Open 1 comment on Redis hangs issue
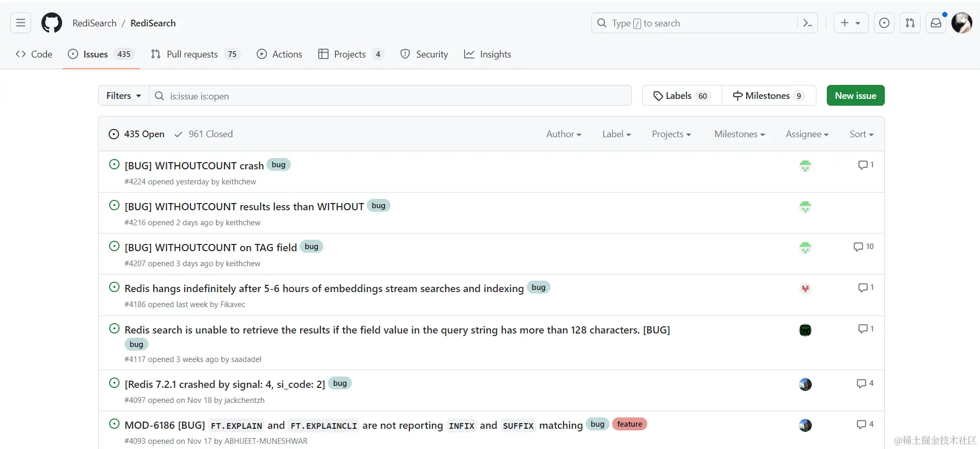 (866, 287)
